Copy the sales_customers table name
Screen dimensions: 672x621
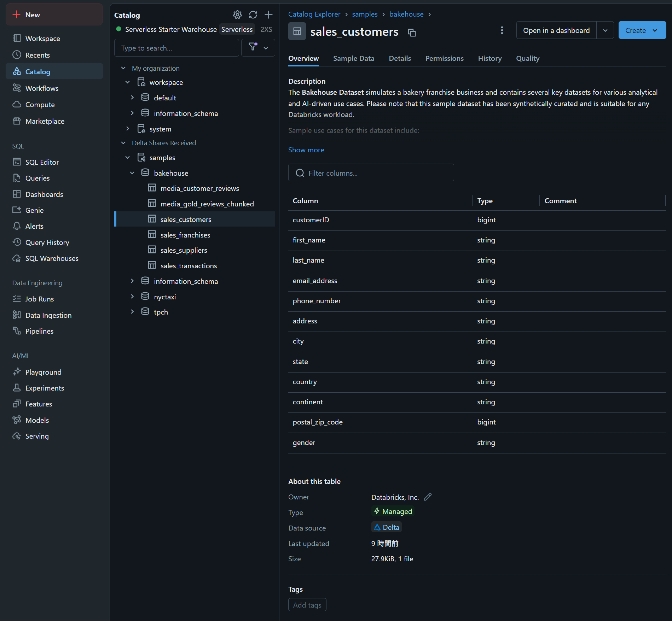[412, 33]
